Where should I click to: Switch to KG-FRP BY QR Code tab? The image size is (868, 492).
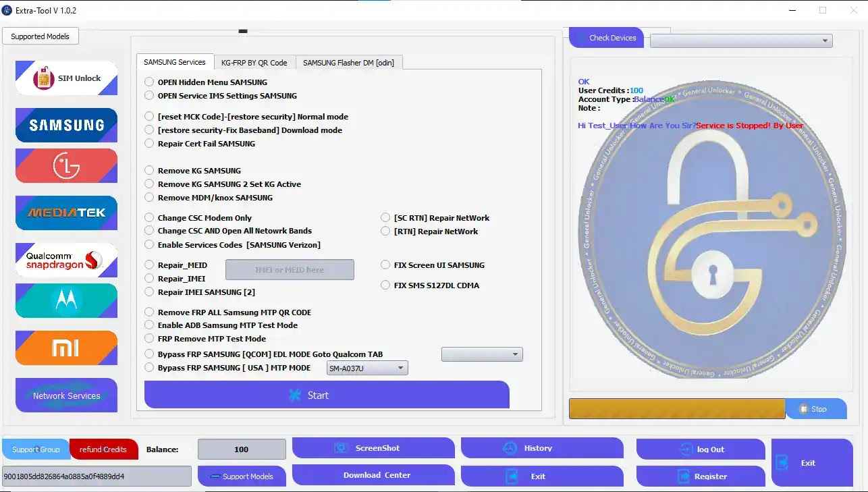254,62
